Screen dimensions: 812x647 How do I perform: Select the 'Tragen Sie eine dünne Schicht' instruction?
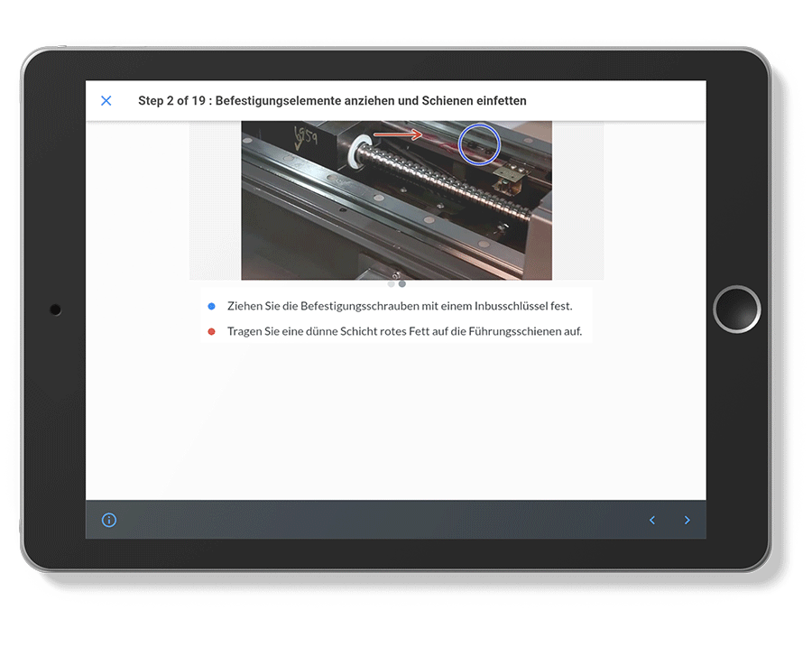click(x=404, y=332)
